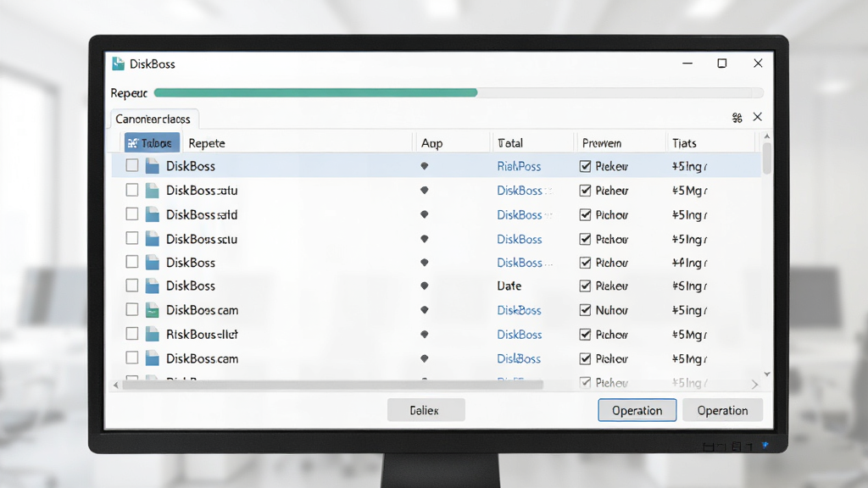The width and height of the screenshot is (868, 488).
Task: Click the Operation button without blue outline
Action: point(722,410)
